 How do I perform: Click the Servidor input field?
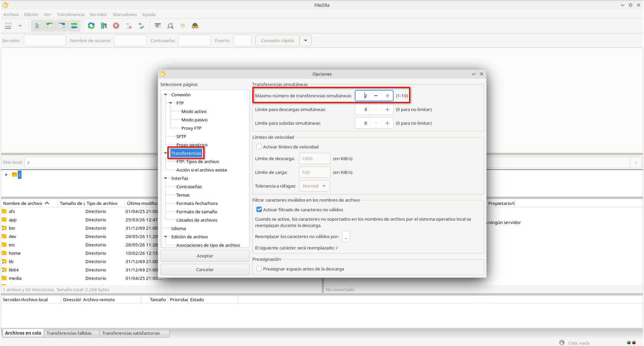tap(45, 41)
